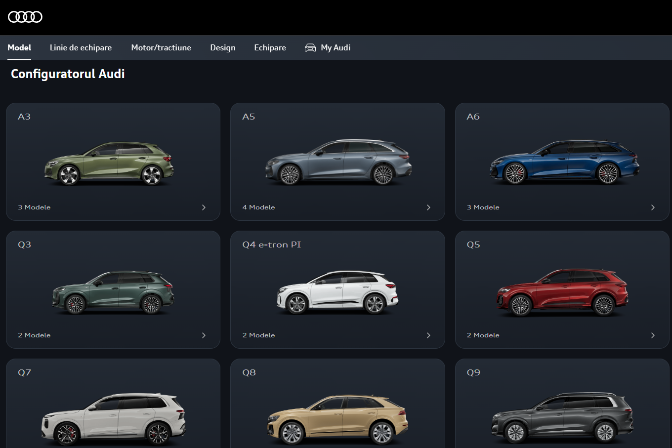
Task: Choose the white Q4 e-tron car image
Action: pyautogui.click(x=338, y=292)
